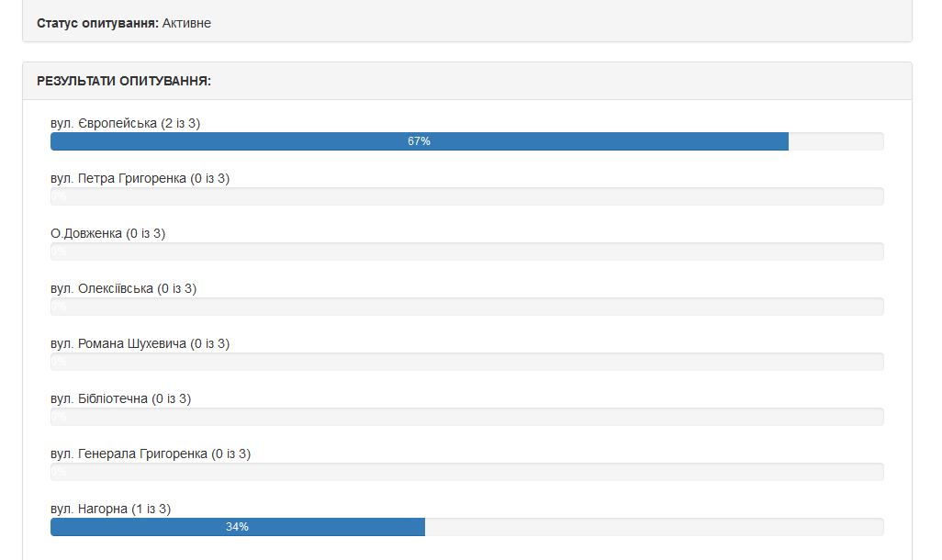This screenshot has height=560, width=942.
Task: Click the empty progress bar under О.Довженка
Action: click(466, 252)
